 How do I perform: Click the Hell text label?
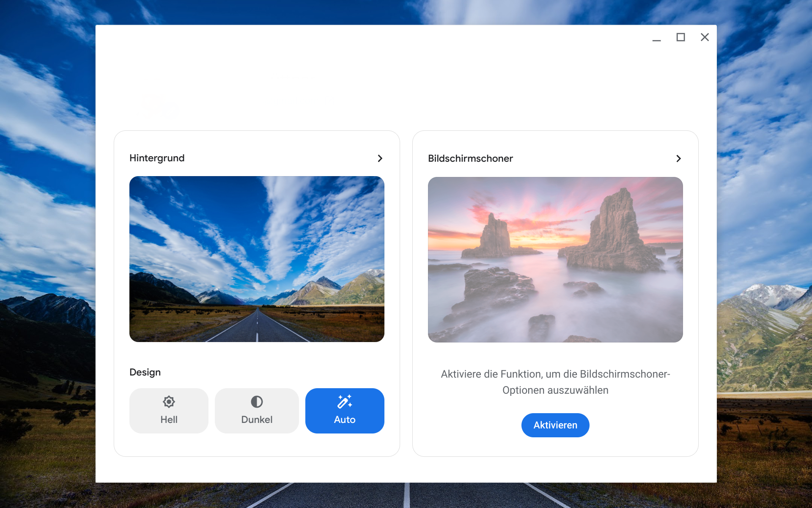[169, 420]
